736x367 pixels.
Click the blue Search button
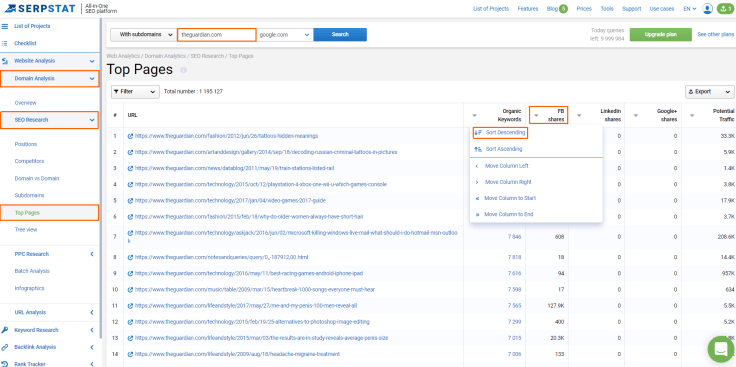pos(340,35)
